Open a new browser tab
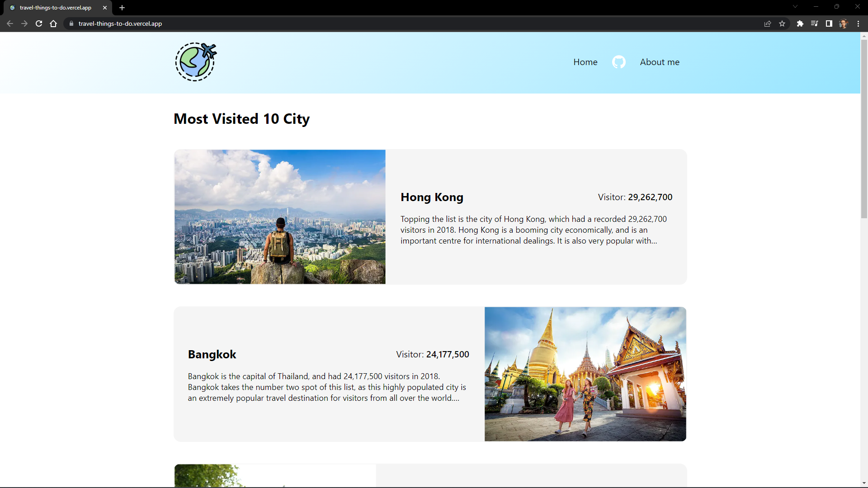The image size is (868, 488). tap(122, 8)
